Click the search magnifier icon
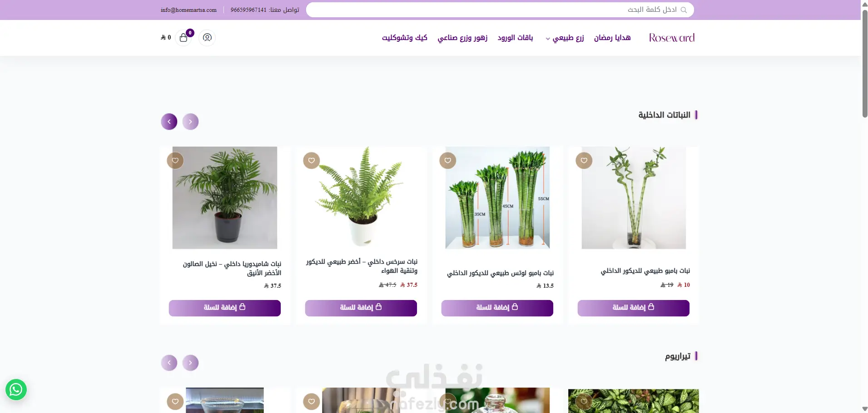The image size is (868, 413). (684, 10)
